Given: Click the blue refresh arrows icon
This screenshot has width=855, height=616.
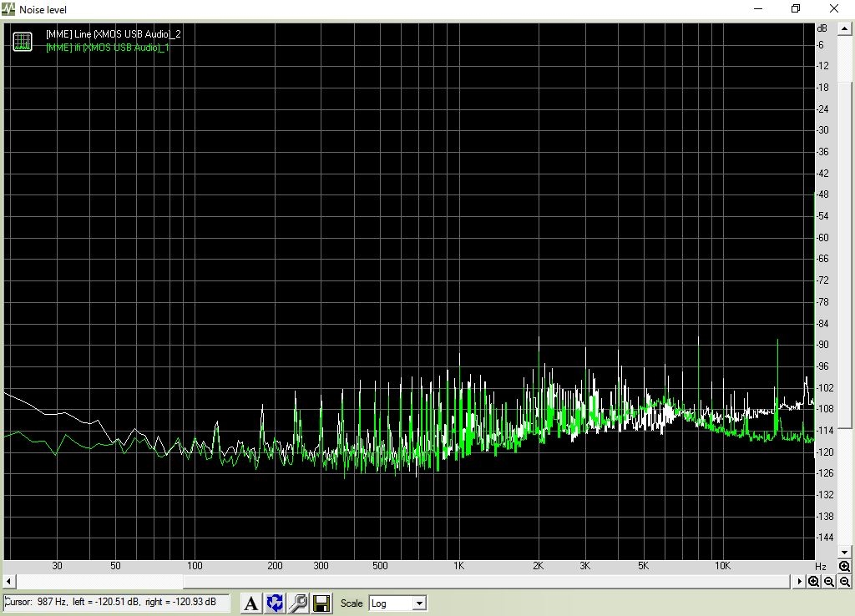Looking at the screenshot, I should 275,603.
